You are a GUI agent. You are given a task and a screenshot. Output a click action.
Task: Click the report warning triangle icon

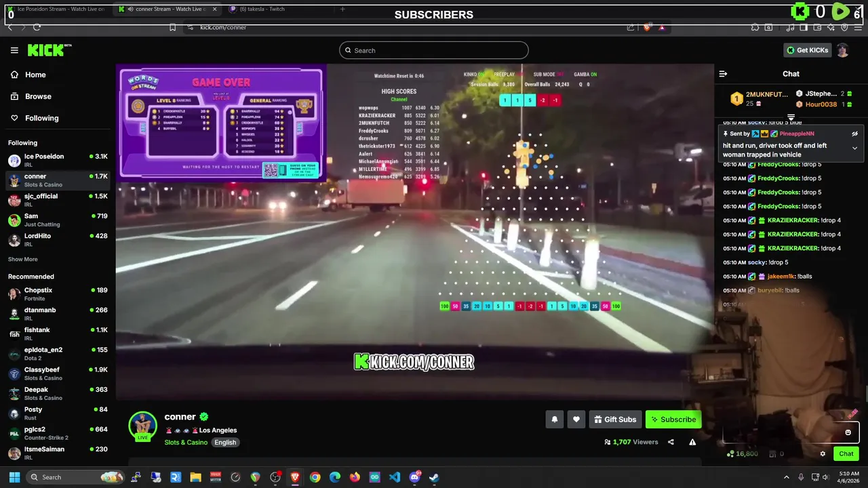[x=692, y=442]
